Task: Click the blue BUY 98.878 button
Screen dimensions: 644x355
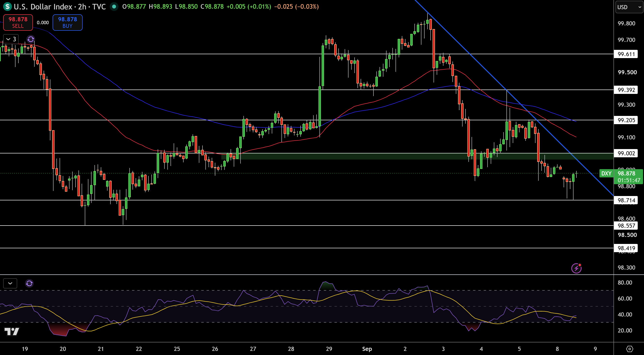Action: coord(68,23)
